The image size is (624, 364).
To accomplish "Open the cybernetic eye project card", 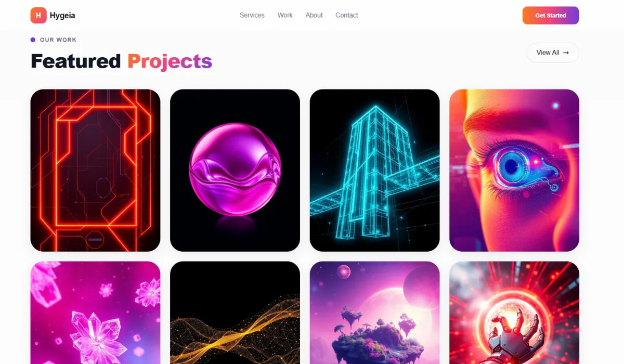I will pos(514,171).
